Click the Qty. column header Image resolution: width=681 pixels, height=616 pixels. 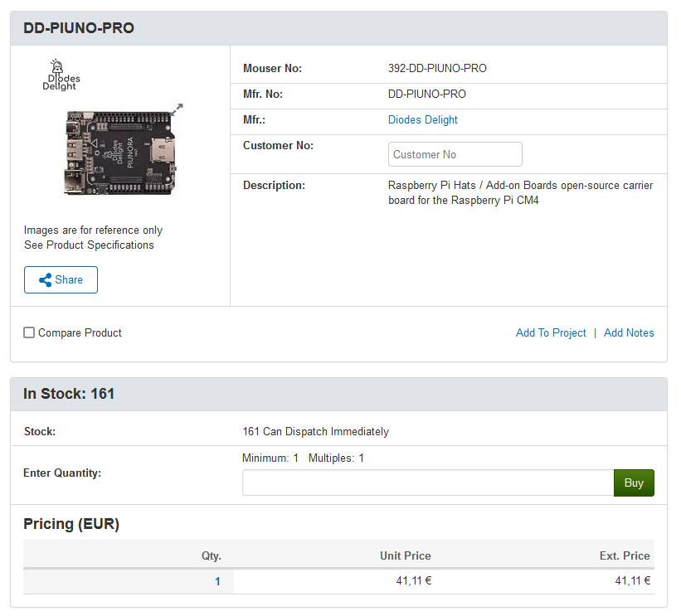click(211, 556)
